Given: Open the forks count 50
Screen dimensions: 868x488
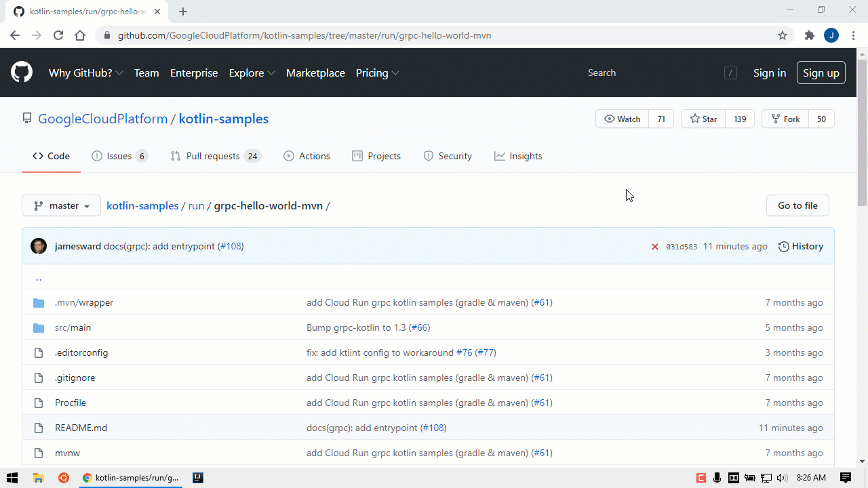Looking at the screenshot, I should [x=821, y=119].
